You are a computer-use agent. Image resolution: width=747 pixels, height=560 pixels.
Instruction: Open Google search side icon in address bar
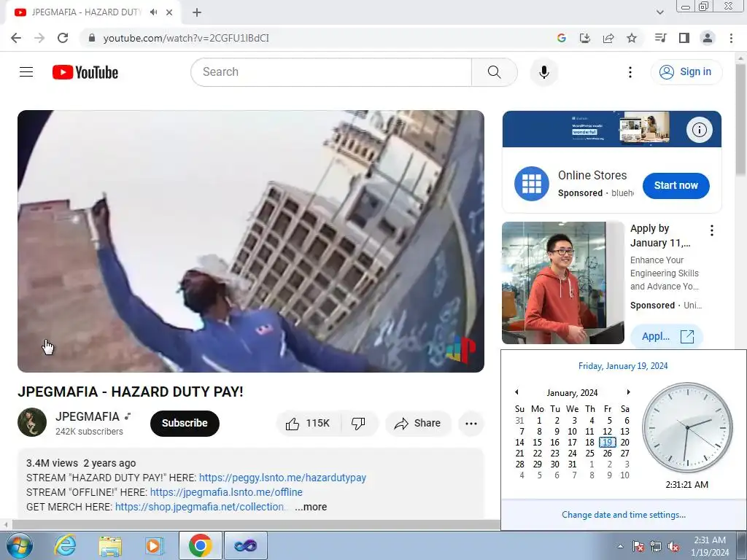(562, 38)
